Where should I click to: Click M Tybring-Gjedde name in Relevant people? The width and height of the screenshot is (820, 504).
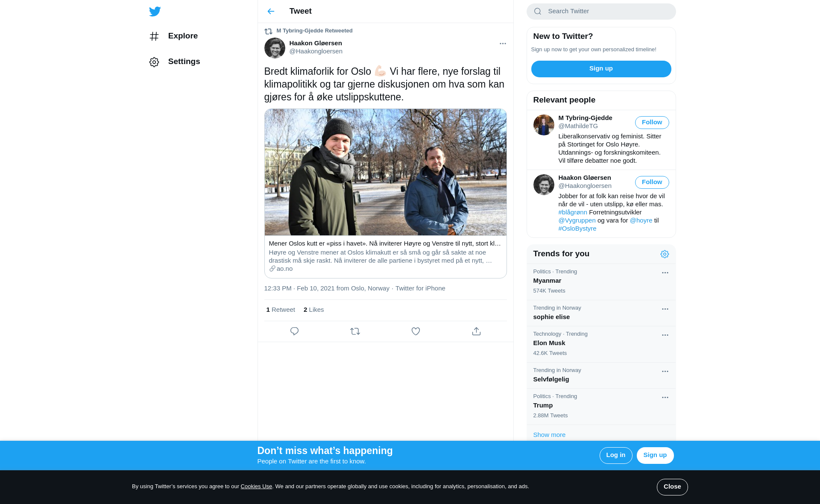[585, 118]
